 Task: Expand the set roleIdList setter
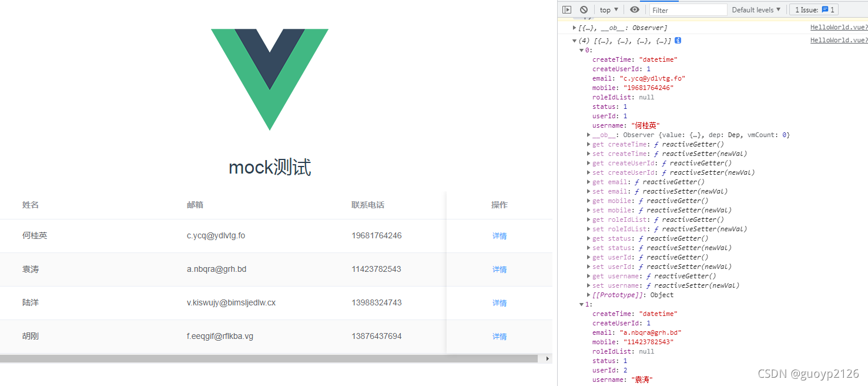pos(589,229)
